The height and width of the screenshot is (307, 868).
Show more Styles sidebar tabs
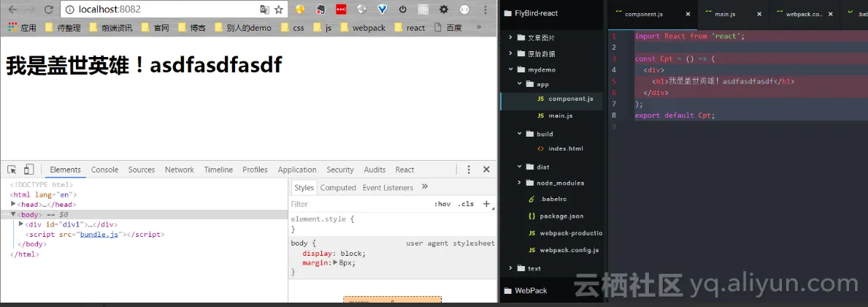point(425,186)
